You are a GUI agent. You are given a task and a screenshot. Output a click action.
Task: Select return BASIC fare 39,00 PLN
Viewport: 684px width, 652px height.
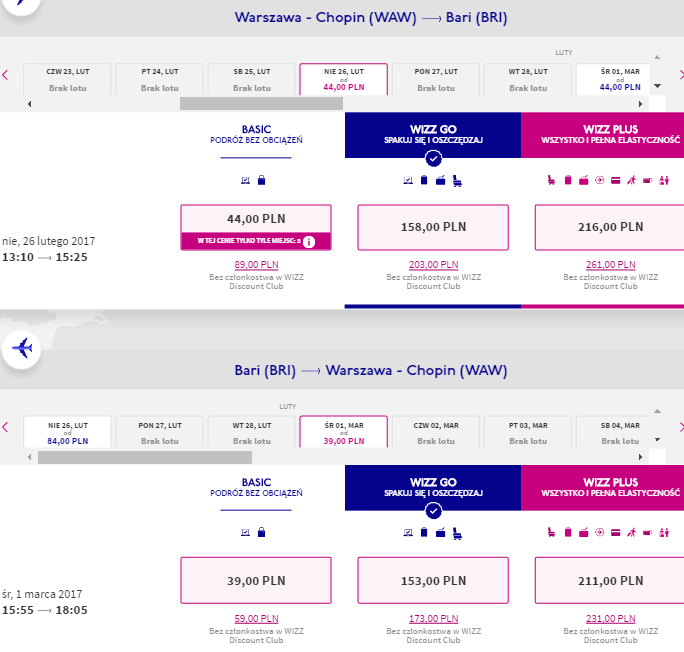pyautogui.click(x=256, y=580)
